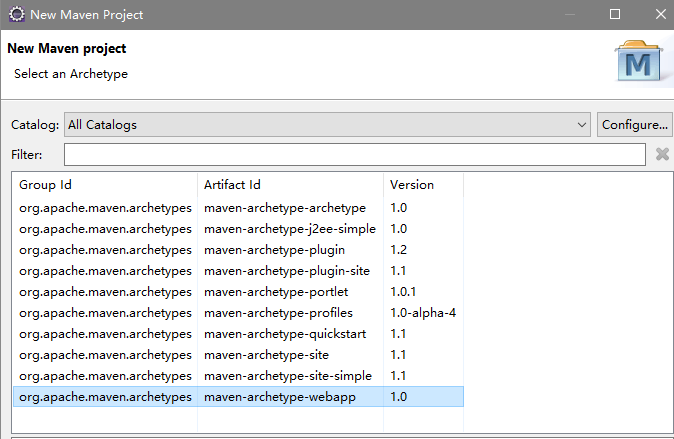Select maven-archetype-j2ee-simple artifact row
Screen dimensions: 674x439
(x=239, y=229)
